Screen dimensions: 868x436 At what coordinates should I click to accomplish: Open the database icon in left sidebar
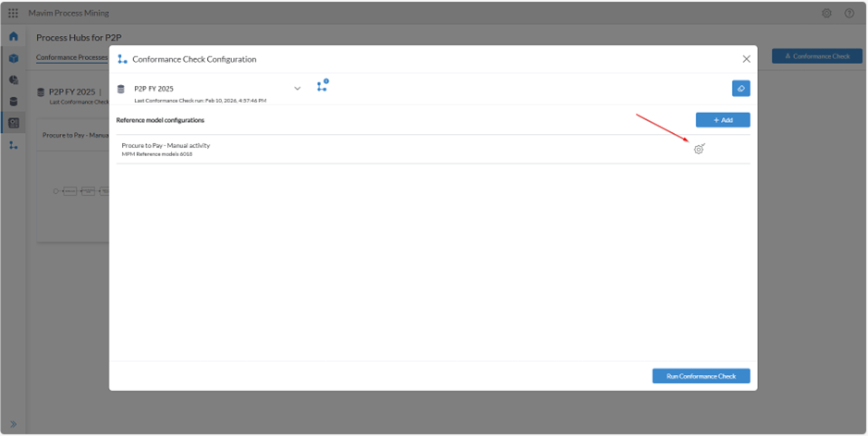13,102
